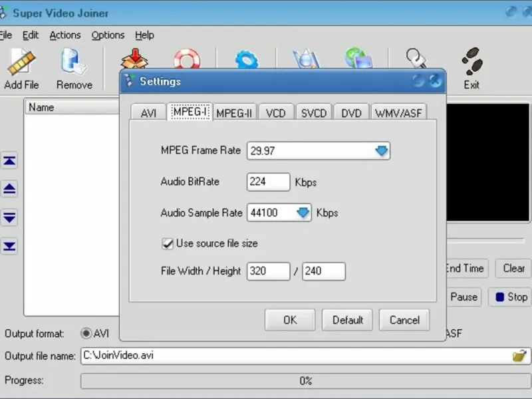The height and width of the screenshot is (399, 532).
Task: Click the Add File toolbar icon
Action: [x=21, y=62]
